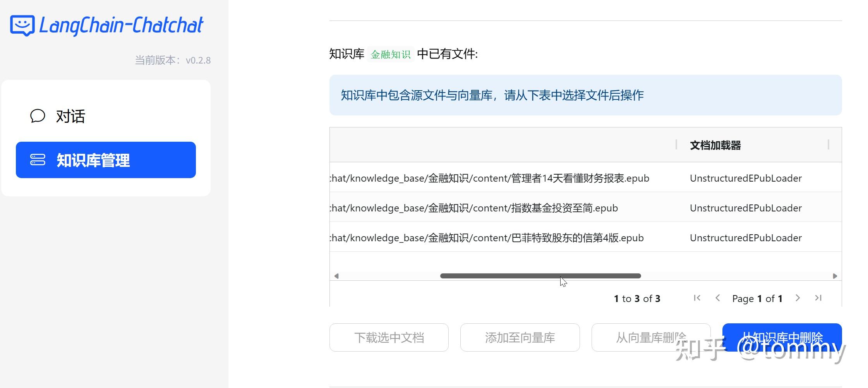Viewport: 868px width, 388px height.
Task: Click the previous page arrow icon
Action: [x=718, y=298]
